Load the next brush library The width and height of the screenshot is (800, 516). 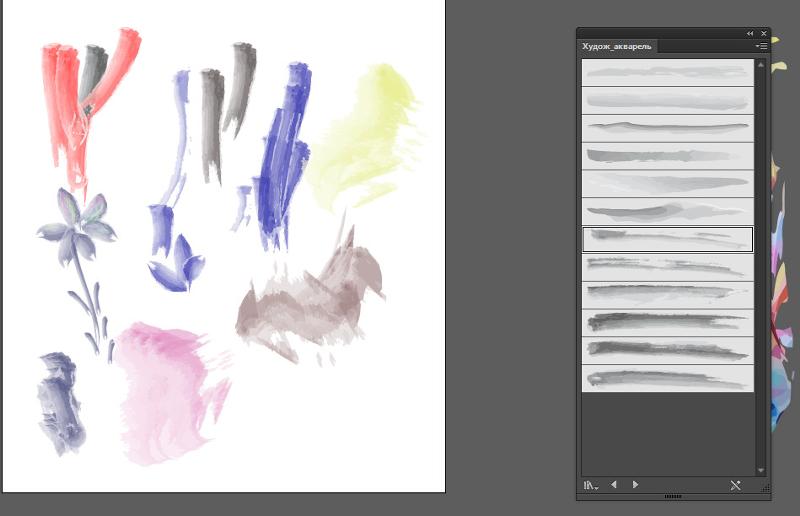(x=635, y=485)
